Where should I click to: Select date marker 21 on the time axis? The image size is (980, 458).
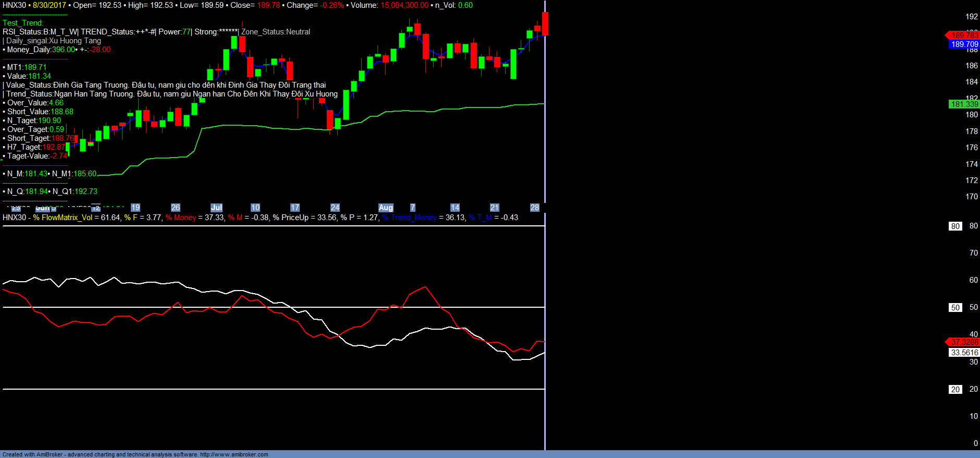(x=495, y=208)
